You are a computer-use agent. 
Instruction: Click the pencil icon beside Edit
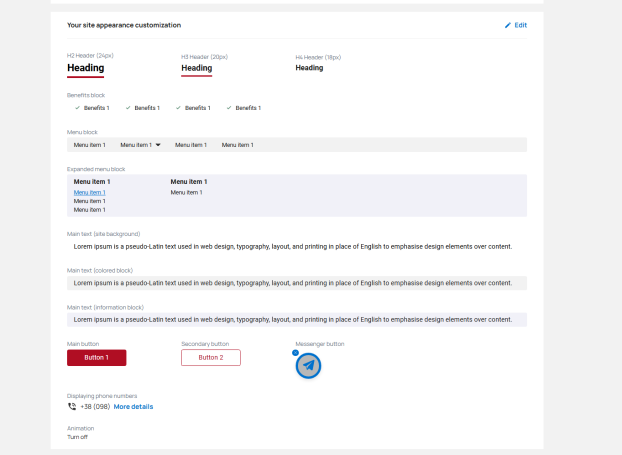pyautogui.click(x=507, y=25)
